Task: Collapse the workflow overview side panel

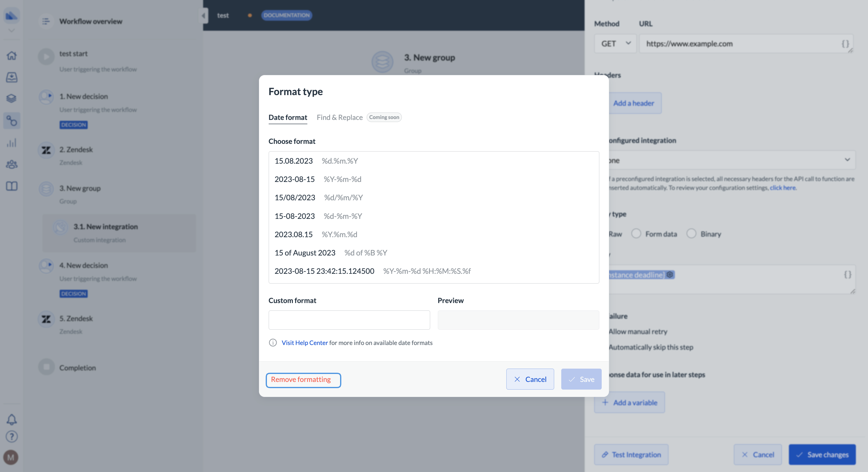Action: [203, 16]
